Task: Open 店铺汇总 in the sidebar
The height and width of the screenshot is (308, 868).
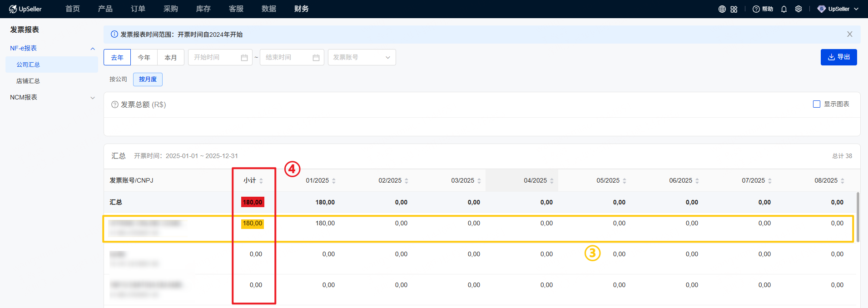Action: click(28, 81)
